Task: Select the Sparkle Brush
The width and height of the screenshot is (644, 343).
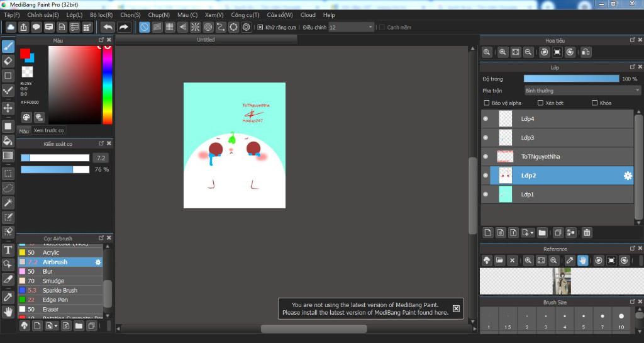Action: [60, 290]
